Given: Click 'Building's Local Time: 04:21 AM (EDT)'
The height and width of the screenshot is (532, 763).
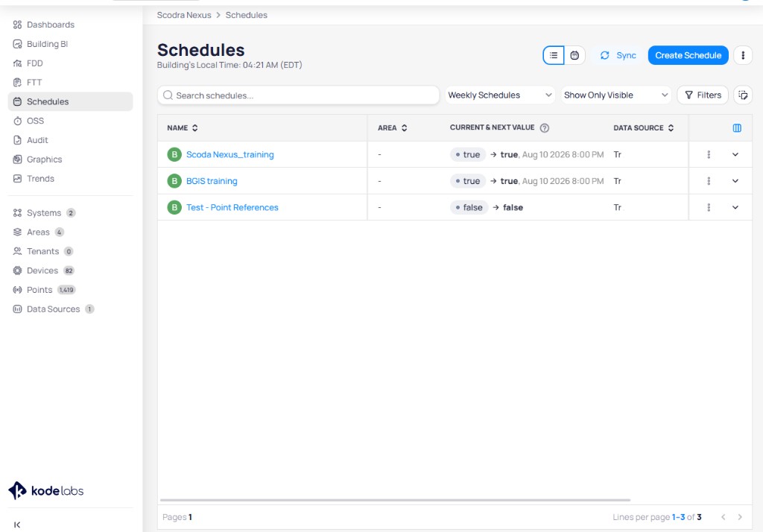Looking at the screenshot, I should pos(229,66).
